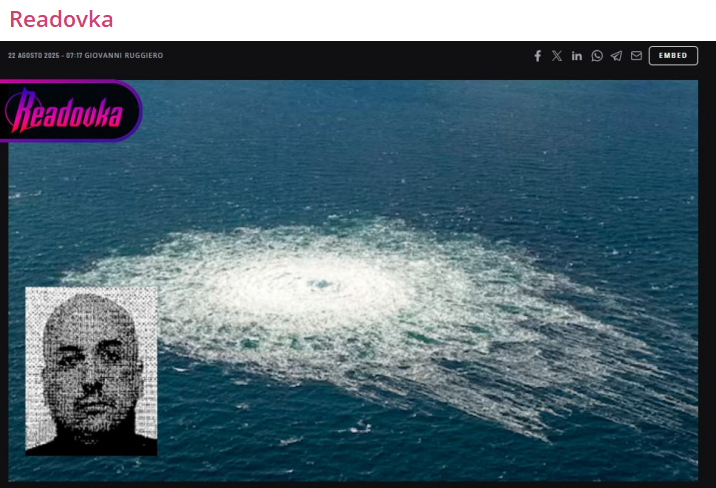Image resolution: width=716 pixels, height=488 pixels.
Task: Open the Readovka heading link
Action: (61, 19)
